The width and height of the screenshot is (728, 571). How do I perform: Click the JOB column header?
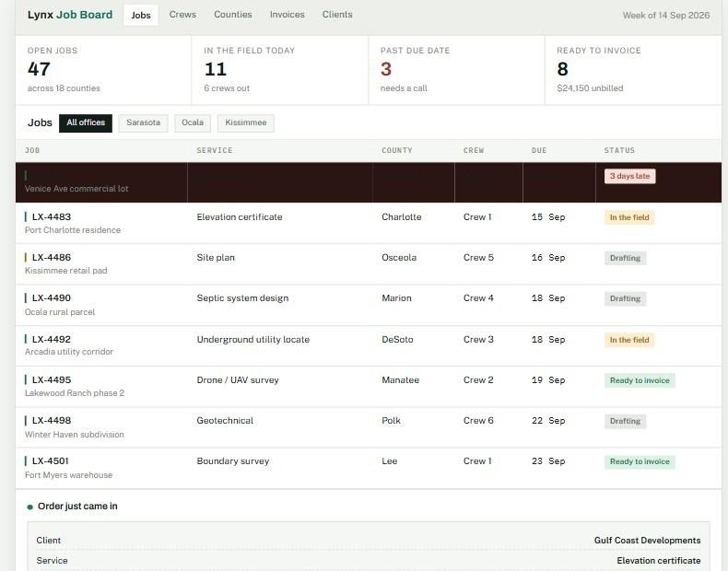click(32, 150)
